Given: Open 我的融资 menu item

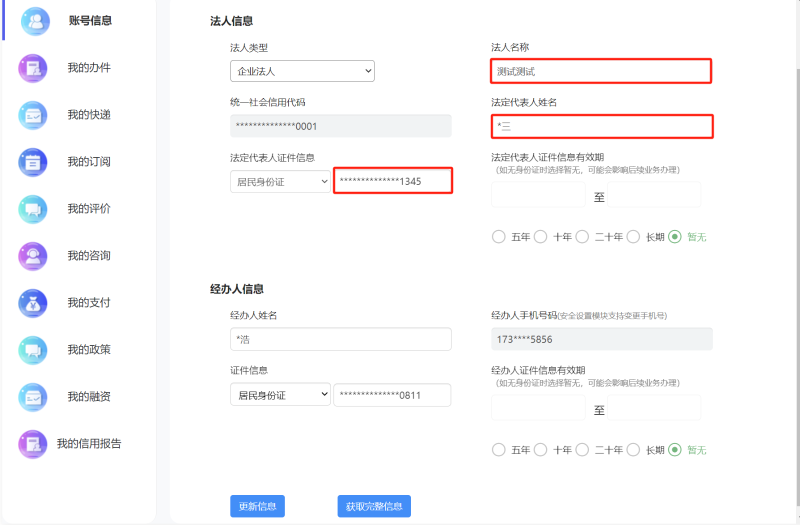Looking at the screenshot, I should (x=89, y=397).
